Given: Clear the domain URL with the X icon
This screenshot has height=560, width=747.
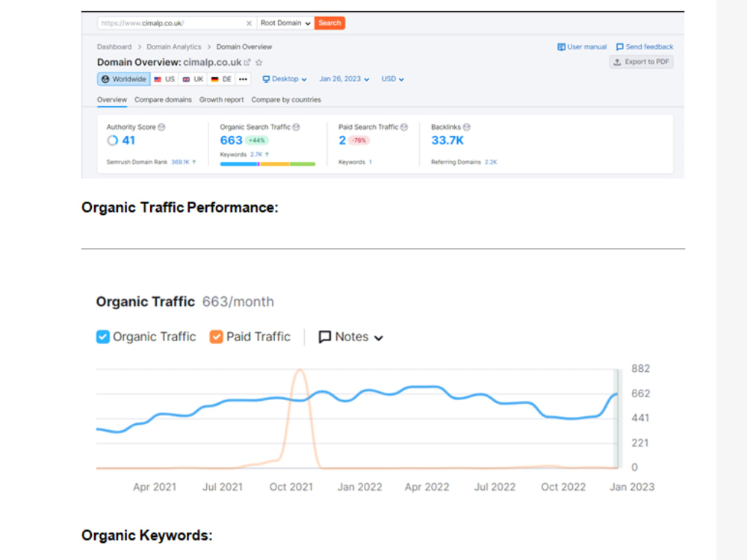Looking at the screenshot, I should tap(249, 23).
